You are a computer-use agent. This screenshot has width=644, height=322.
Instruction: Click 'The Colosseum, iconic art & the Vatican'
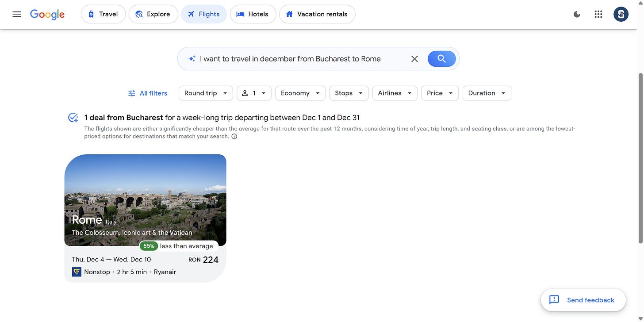tap(132, 233)
